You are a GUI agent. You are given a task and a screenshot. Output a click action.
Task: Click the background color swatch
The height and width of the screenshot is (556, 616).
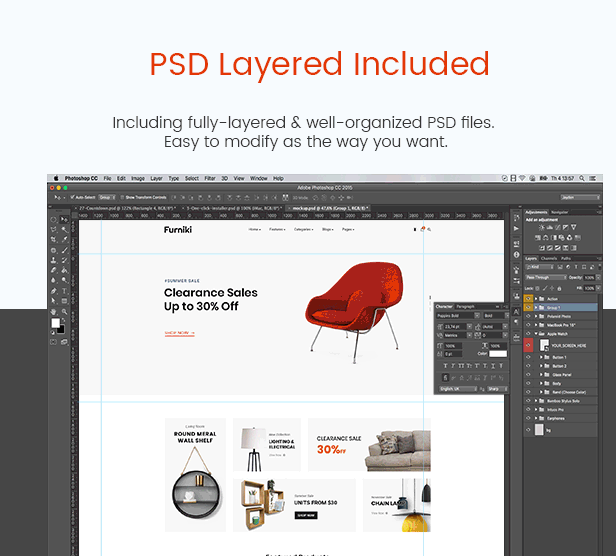(x=61, y=329)
